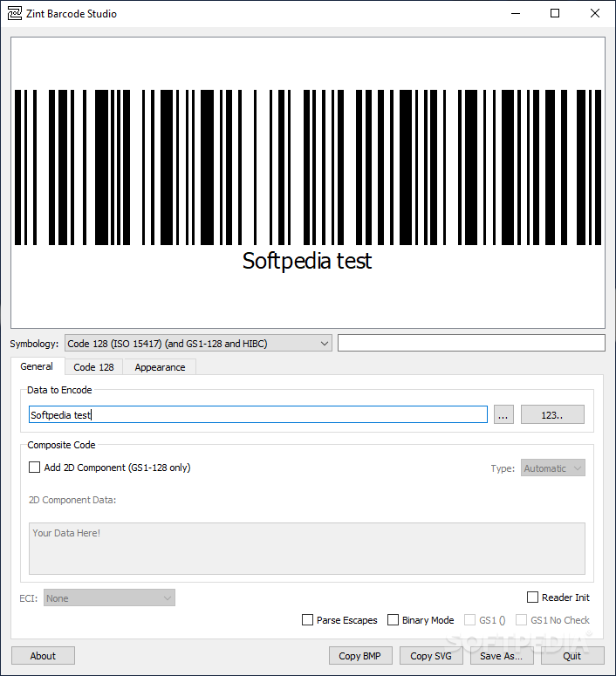Switch to the Code 128 tab

93,367
